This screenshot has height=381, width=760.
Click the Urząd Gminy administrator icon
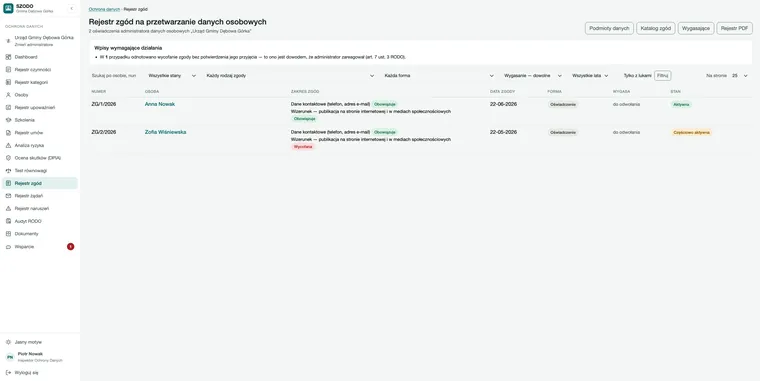8,41
